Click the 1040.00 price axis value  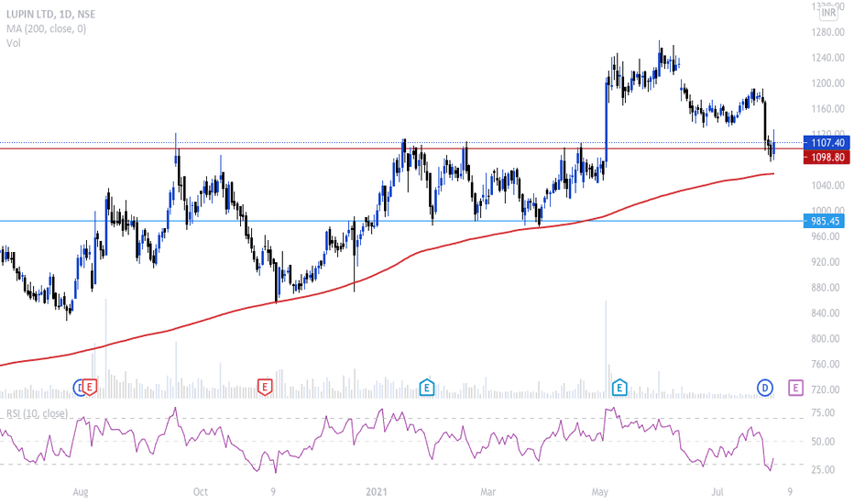pos(827,185)
